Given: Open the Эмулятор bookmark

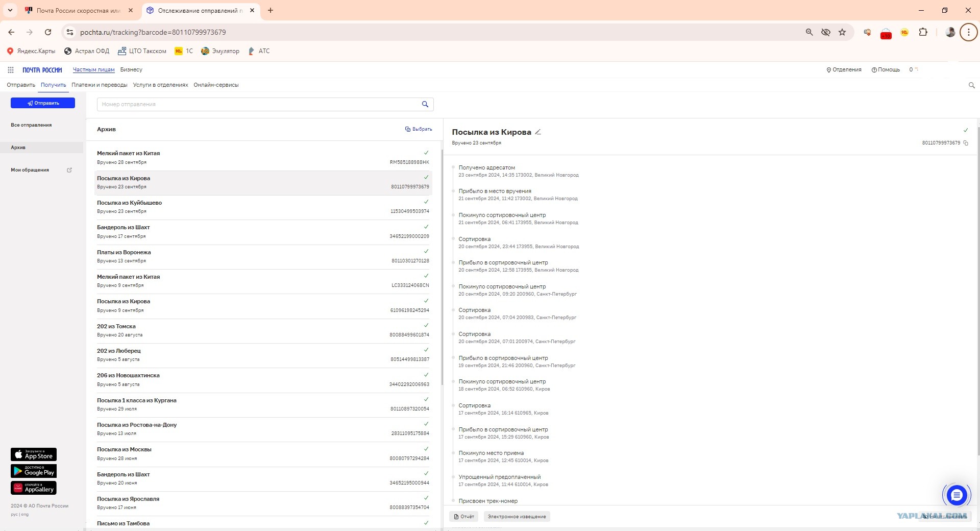Looking at the screenshot, I should pyautogui.click(x=220, y=51).
